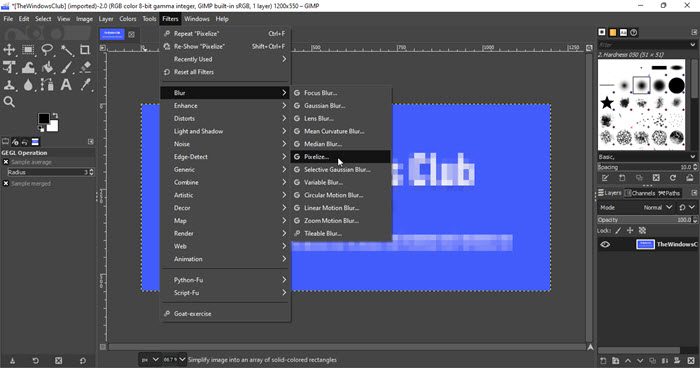The width and height of the screenshot is (700, 369).
Task: Open the layer Mode Normal dropdown
Action: (x=658, y=207)
